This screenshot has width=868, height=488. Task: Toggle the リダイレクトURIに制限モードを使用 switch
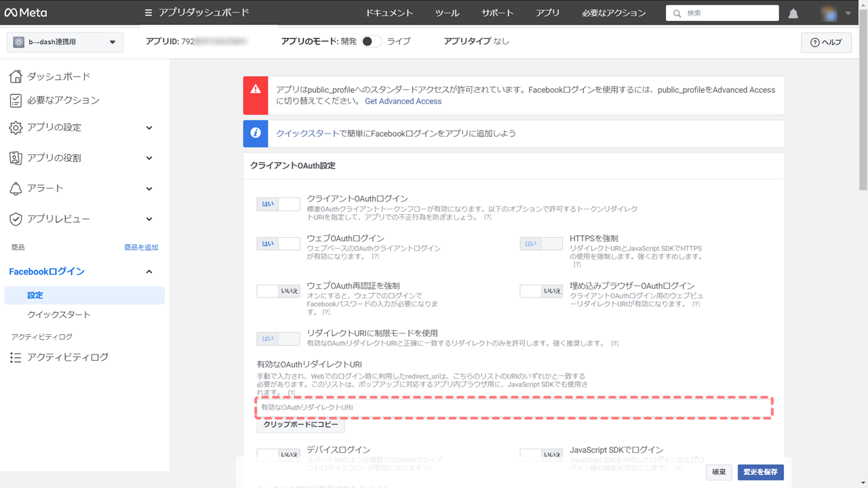pyautogui.click(x=278, y=338)
